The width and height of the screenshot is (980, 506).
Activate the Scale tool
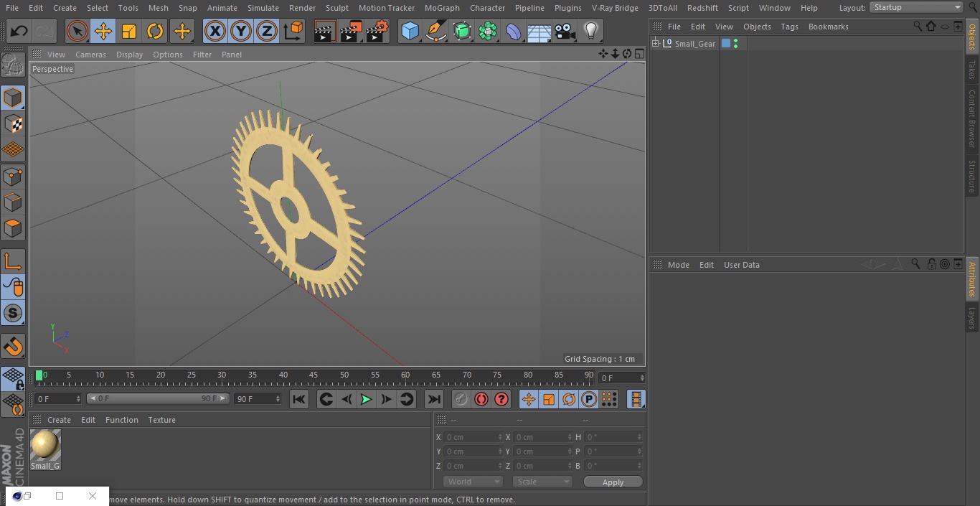[129, 32]
